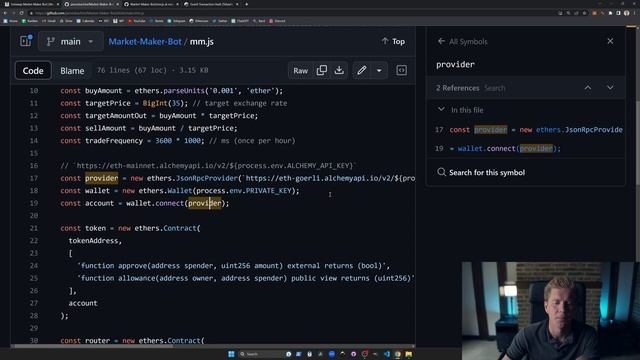The height and width of the screenshot is (360, 640).
Task: Collapse the 'In this file' section
Action: pyautogui.click(x=441, y=109)
